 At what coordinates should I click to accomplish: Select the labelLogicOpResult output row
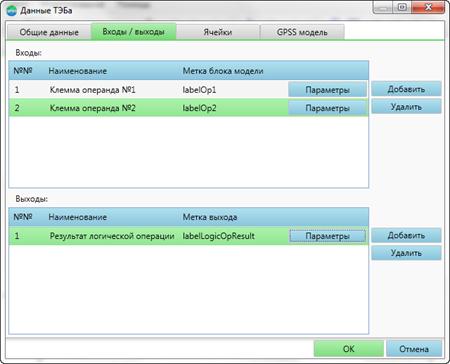(188, 236)
